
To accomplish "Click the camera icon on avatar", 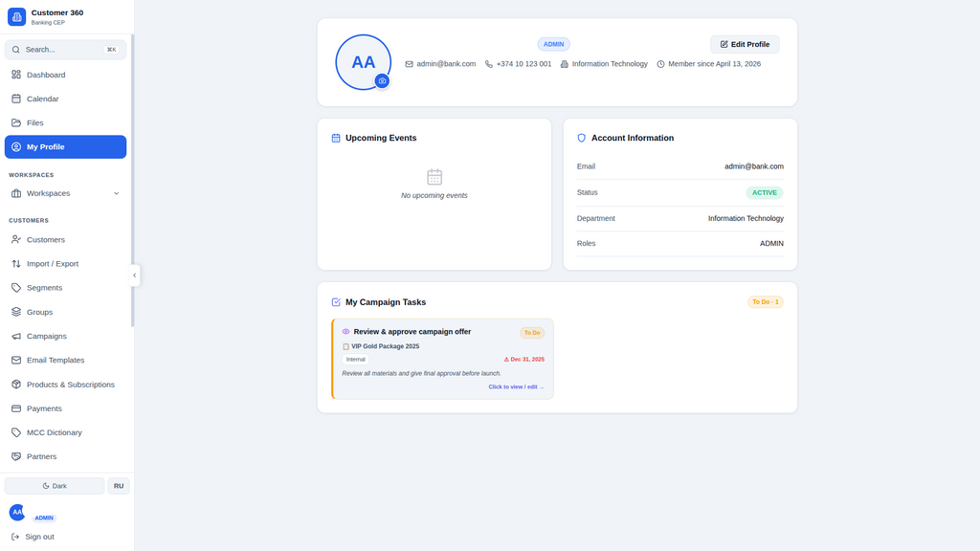I will click(x=383, y=81).
